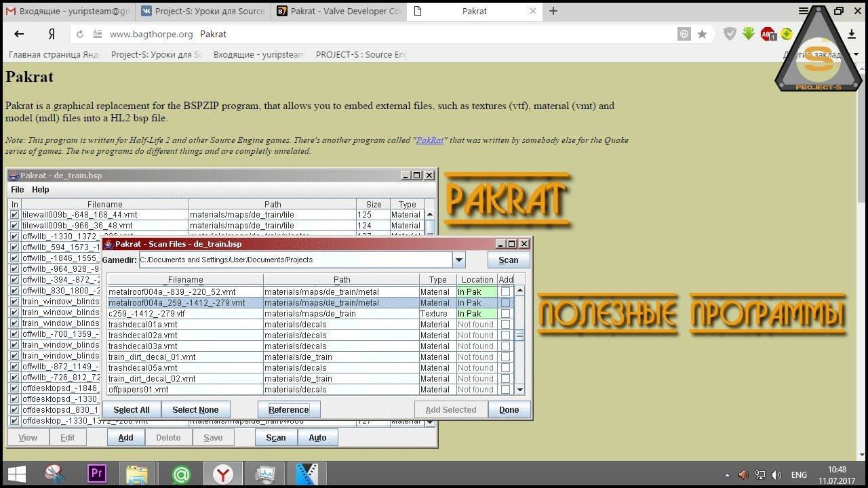Reload the page with the refresh icon
Viewport: 868px width, 488px height.
click(80, 34)
